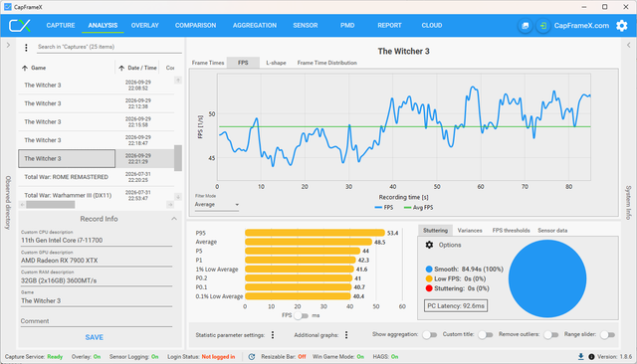Click the captures list scroll-down arrow

click(x=178, y=197)
